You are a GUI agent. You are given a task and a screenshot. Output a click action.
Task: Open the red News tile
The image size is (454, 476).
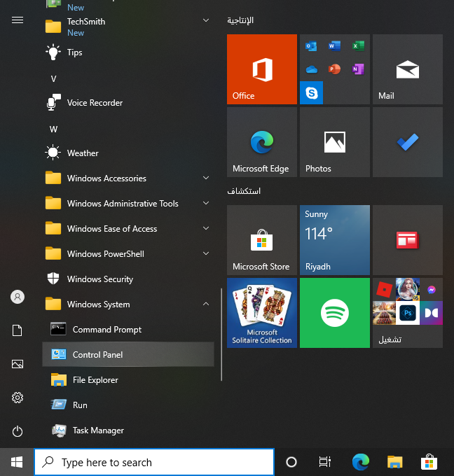pyautogui.click(x=408, y=240)
